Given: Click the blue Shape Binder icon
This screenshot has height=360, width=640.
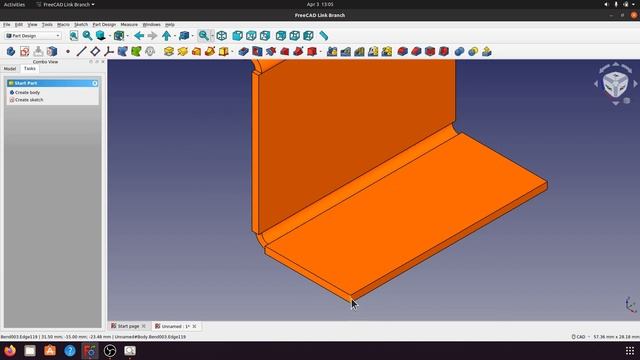Looking at the screenshot, I should click(122, 51).
